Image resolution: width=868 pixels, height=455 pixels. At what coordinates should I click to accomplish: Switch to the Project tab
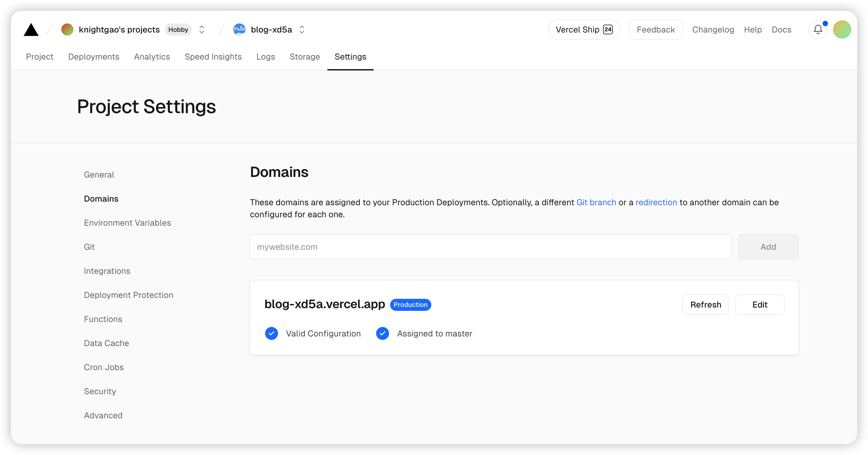pyautogui.click(x=39, y=57)
